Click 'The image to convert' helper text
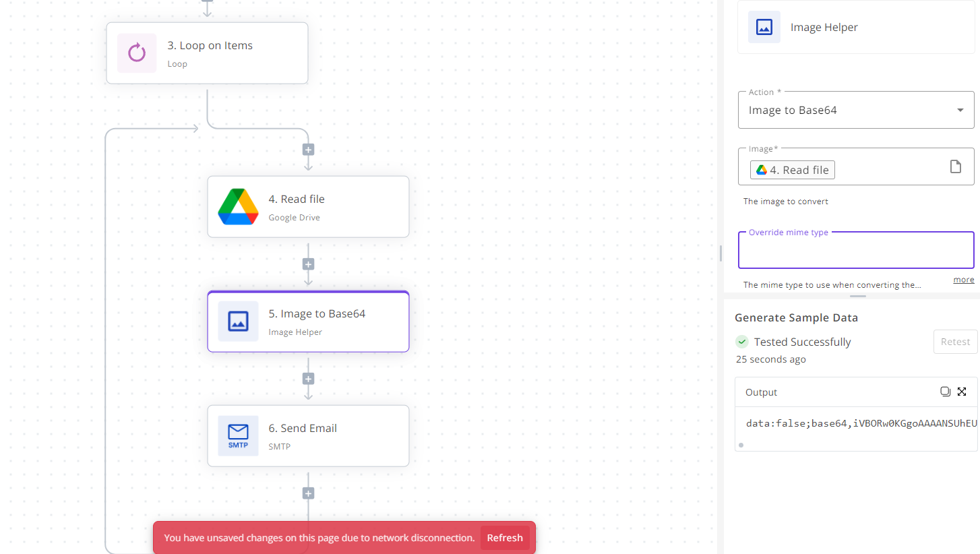Image resolution: width=980 pixels, height=554 pixels. tap(786, 202)
